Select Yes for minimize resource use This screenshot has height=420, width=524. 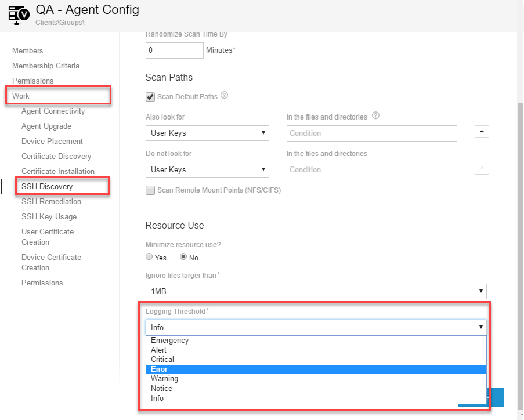(x=149, y=256)
